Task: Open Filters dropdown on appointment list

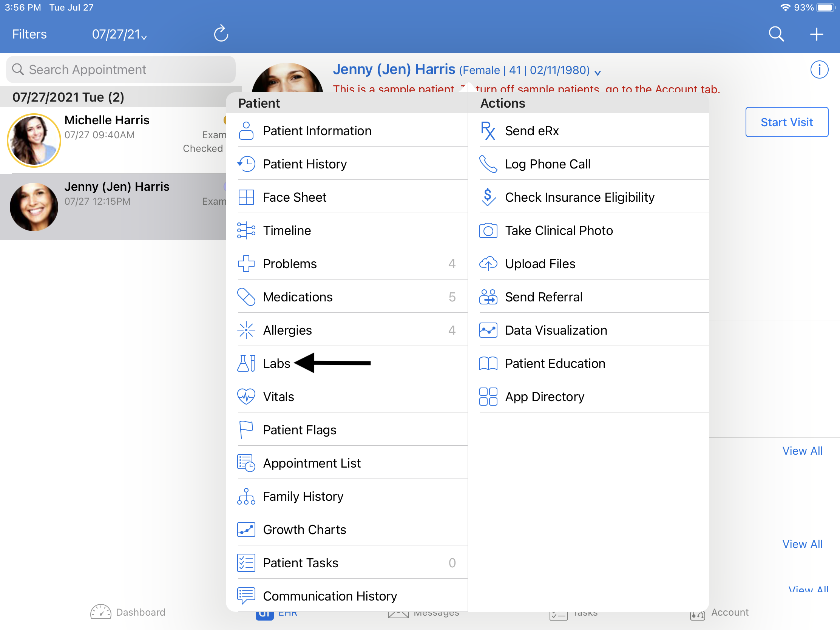Action: click(30, 34)
